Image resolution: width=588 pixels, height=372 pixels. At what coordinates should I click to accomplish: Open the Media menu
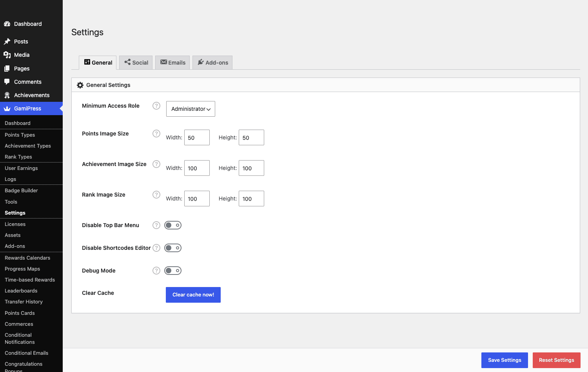[31, 55]
